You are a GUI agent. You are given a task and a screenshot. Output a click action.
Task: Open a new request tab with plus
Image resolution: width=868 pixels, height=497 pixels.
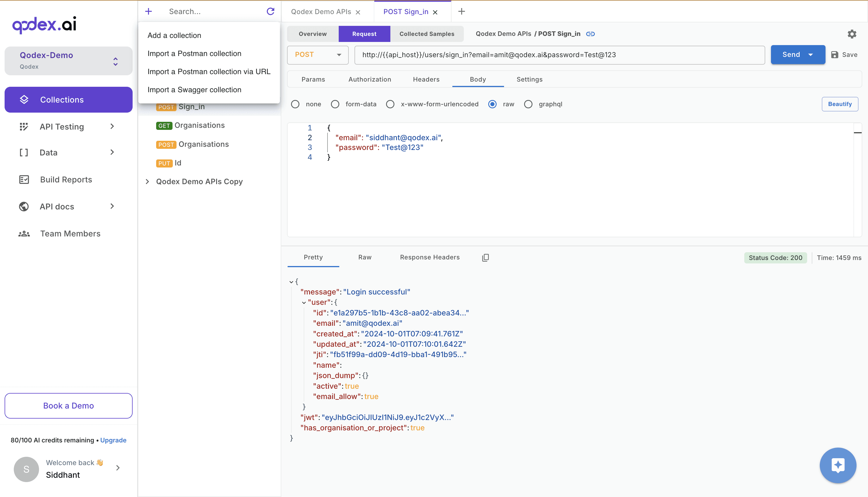462,11
